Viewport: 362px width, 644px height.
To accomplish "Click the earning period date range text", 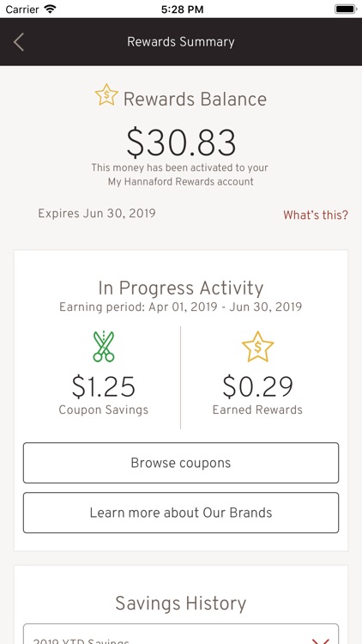I will pyautogui.click(x=181, y=307).
